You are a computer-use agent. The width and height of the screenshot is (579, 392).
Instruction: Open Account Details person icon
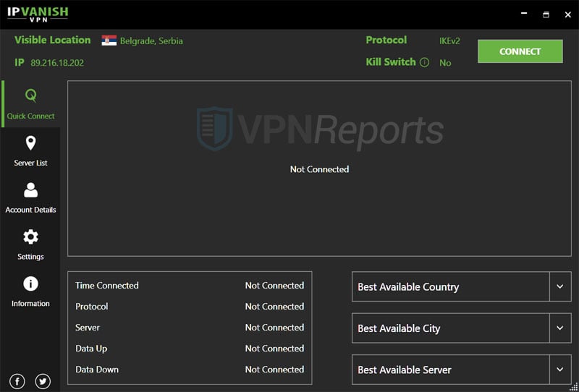(30, 189)
